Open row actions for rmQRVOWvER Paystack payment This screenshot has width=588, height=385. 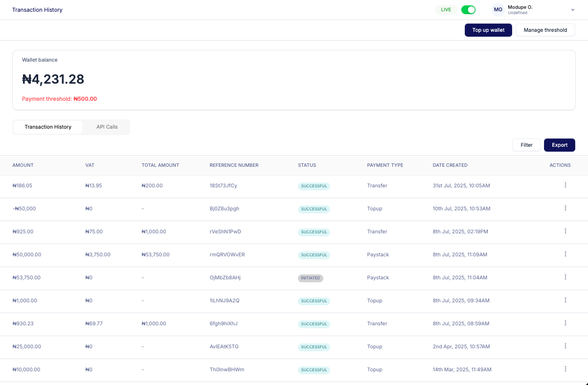point(565,254)
